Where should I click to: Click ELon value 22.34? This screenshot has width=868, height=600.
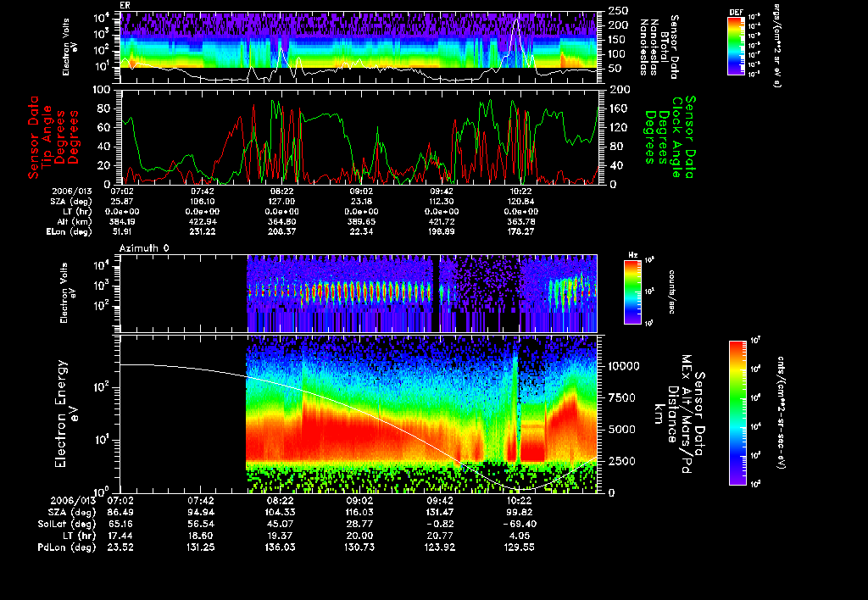pos(361,231)
